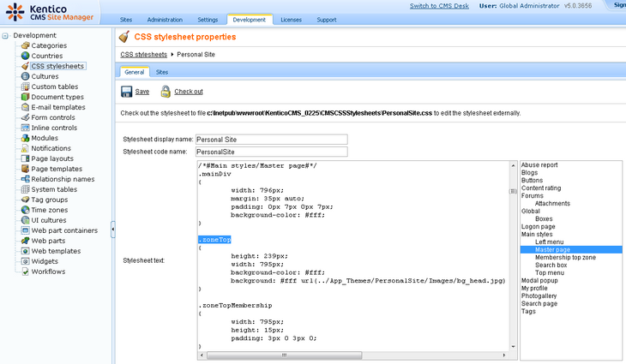The width and height of the screenshot is (626, 364).
Task: Click the Web parts icon
Action: click(x=25, y=241)
